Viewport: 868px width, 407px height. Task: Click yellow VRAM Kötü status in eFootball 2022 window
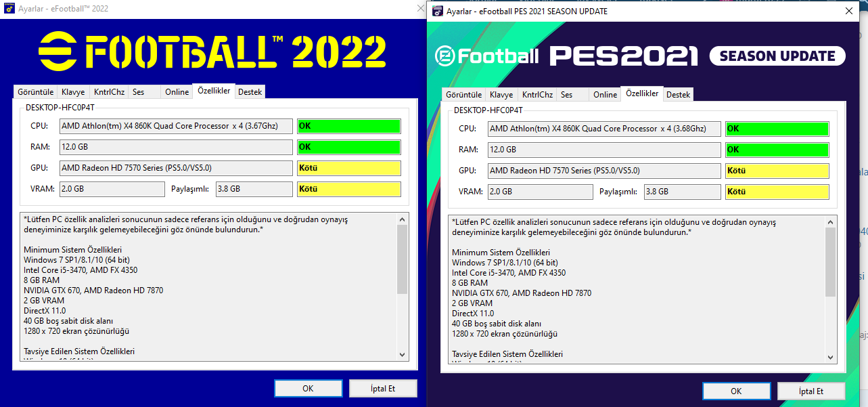349,189
